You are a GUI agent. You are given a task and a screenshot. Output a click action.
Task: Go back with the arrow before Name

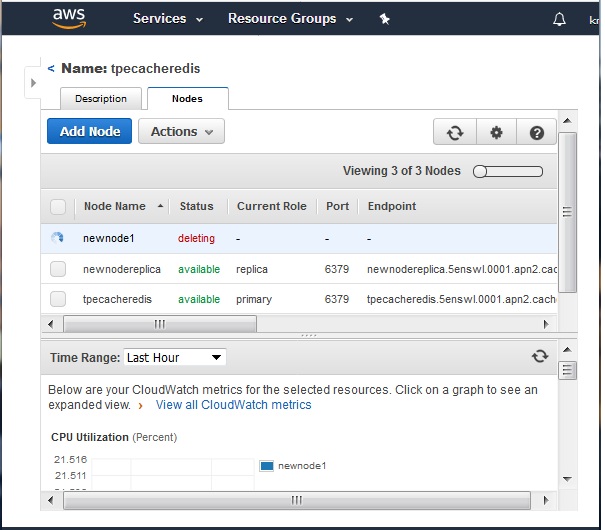[x=51, y=69]
